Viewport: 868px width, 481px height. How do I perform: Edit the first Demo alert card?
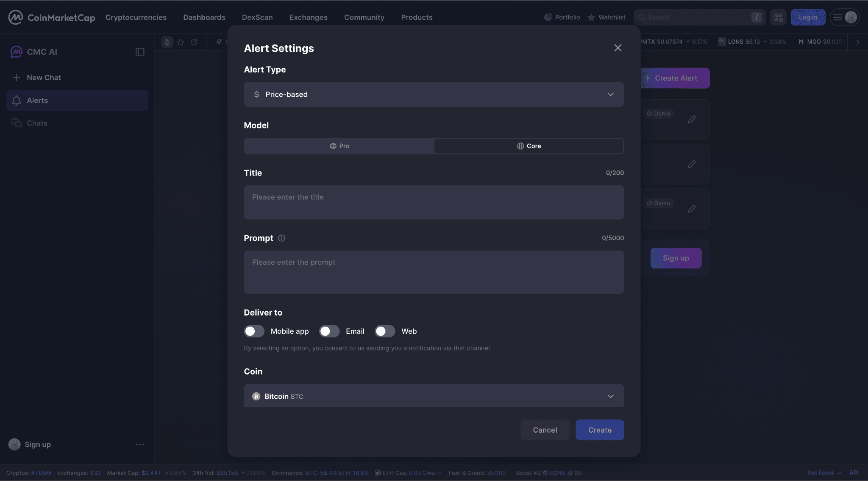pos(692,120)
